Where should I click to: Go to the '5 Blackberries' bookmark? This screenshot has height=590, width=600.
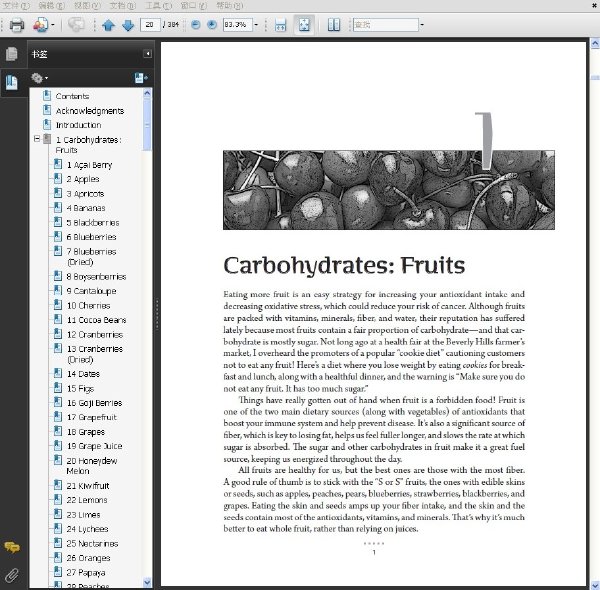[x=93, y=222]
